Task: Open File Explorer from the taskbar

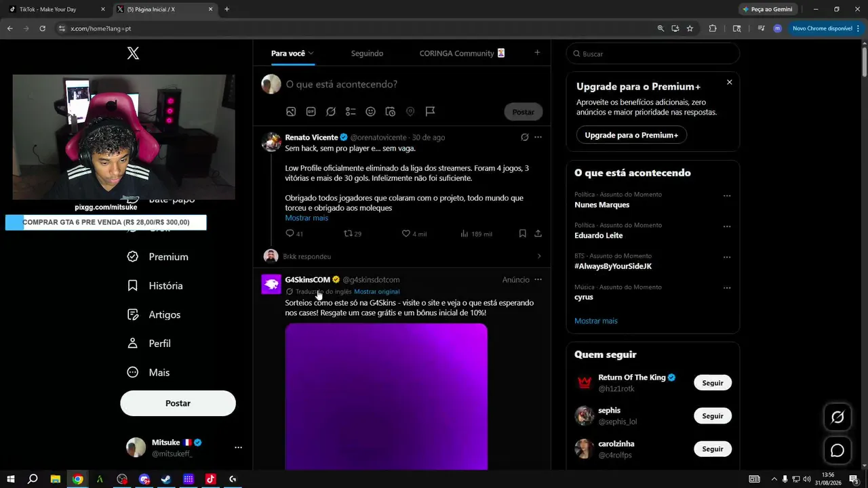Action: pos(56,479)
